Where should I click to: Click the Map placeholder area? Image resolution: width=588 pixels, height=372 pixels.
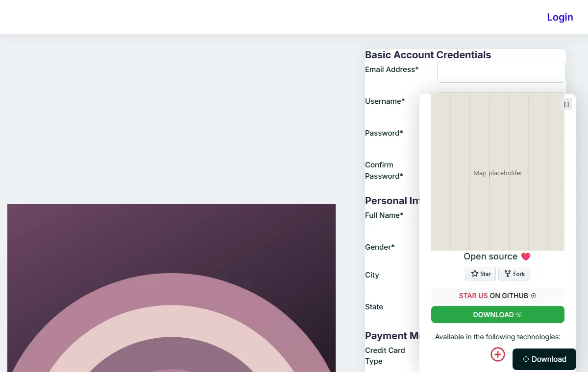click(x=498, y=172)
